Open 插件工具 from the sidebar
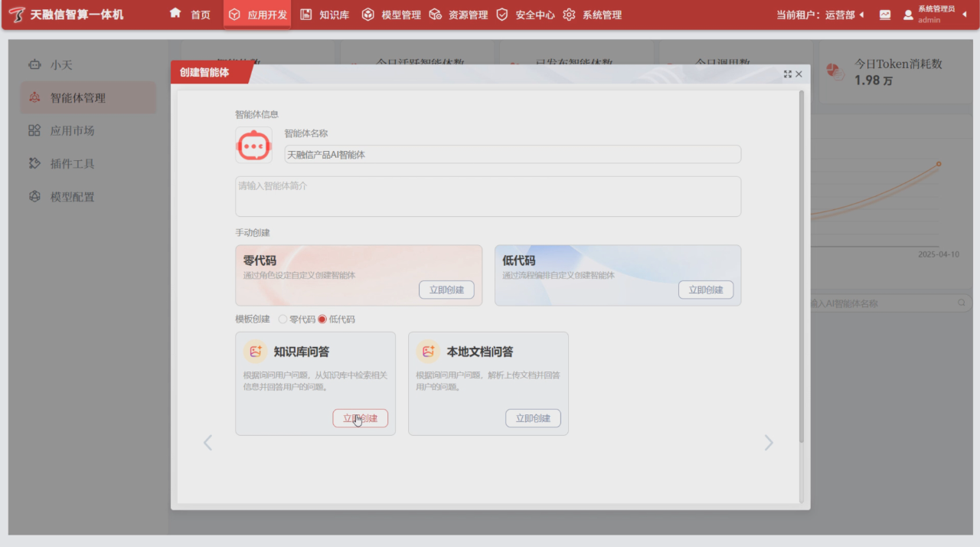 [72, 164]
